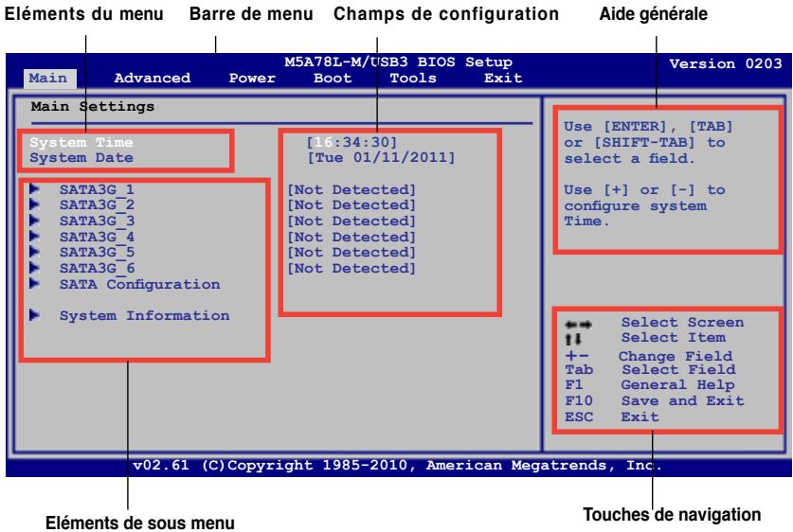Click the Main Settings heading
This screenshot has width=793, height=532.
click(x=93, y=107)
